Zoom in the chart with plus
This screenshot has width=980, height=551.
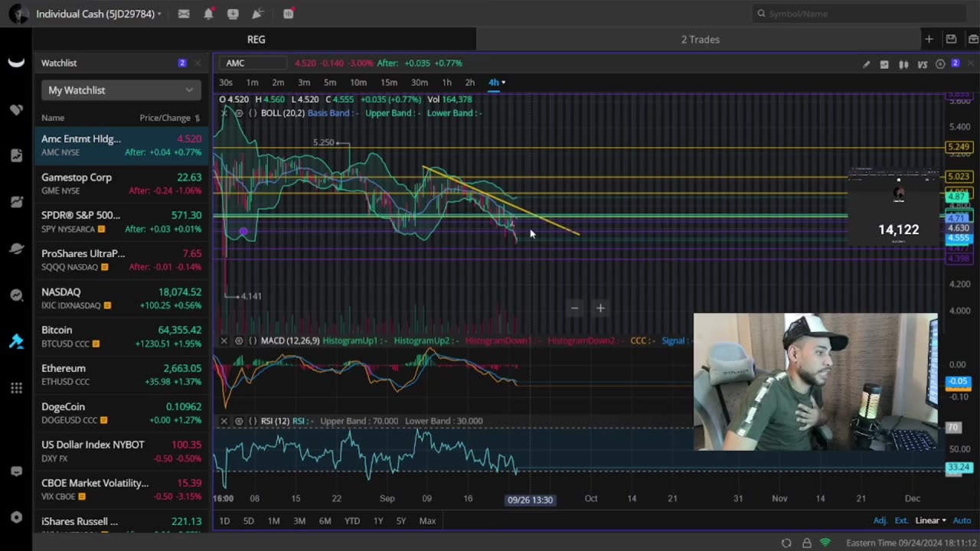point(600,308)
